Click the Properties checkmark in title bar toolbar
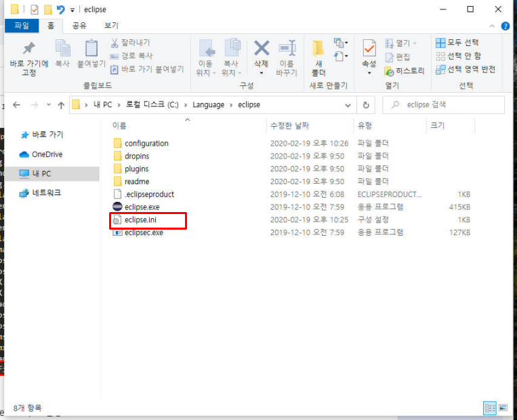517x420 pixels. point(35,9)
